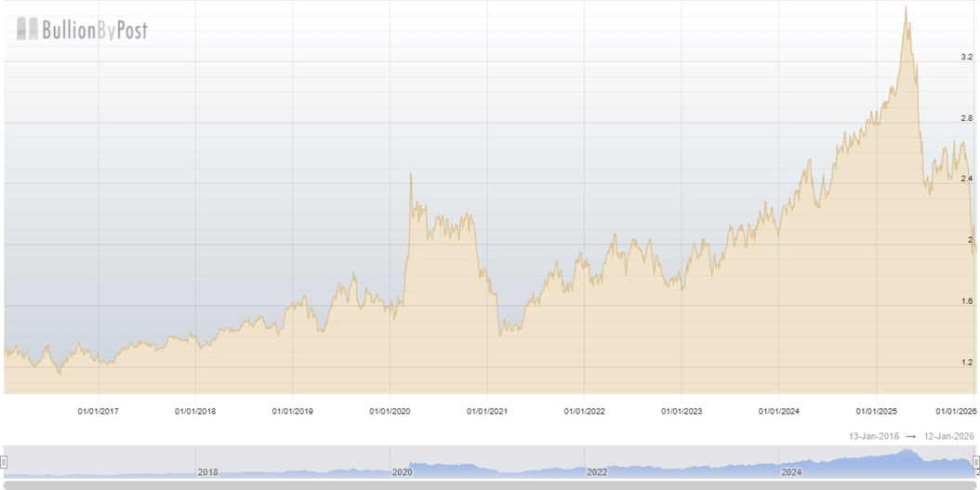Select 2022 in the navigator timeline

tap(597, 471)
